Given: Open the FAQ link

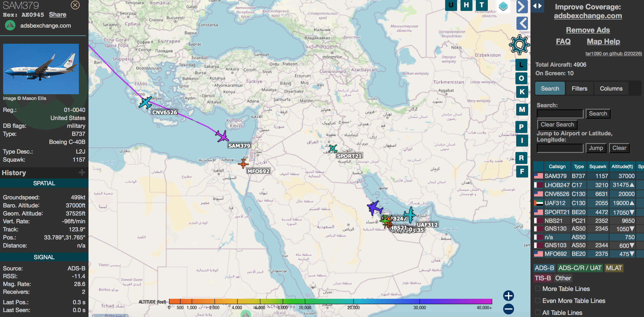Looking at the screenshot, I should click(563, 41).
